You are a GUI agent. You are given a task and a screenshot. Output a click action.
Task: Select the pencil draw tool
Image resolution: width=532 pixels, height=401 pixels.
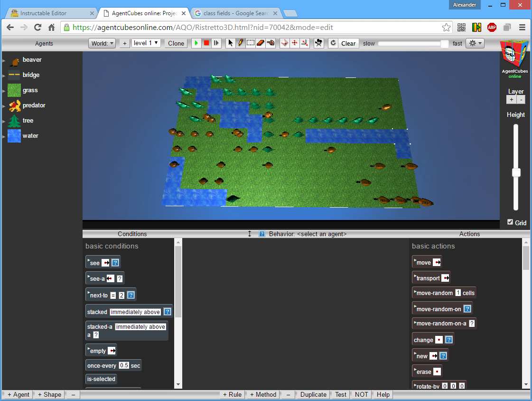click(241, 43)
